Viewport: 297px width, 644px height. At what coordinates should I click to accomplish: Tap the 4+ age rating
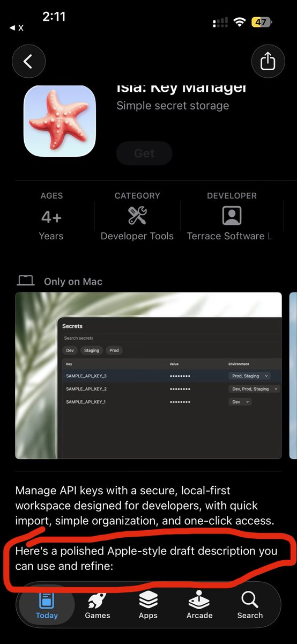pos(51,217)
